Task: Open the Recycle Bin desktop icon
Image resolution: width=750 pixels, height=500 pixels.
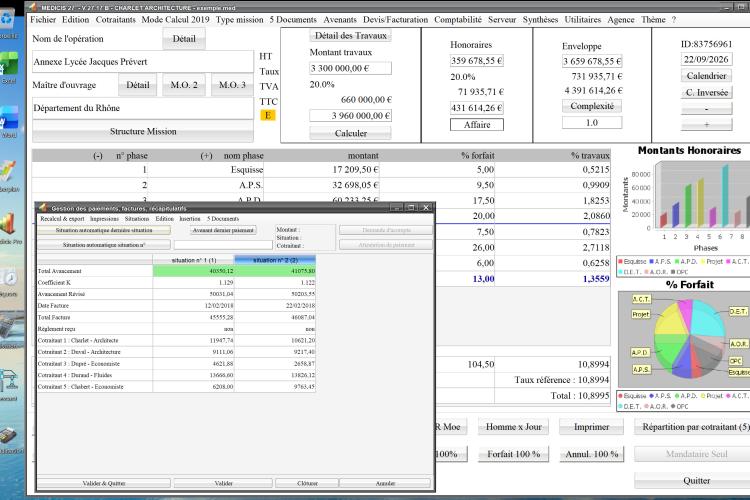Action: pos(8,21)
